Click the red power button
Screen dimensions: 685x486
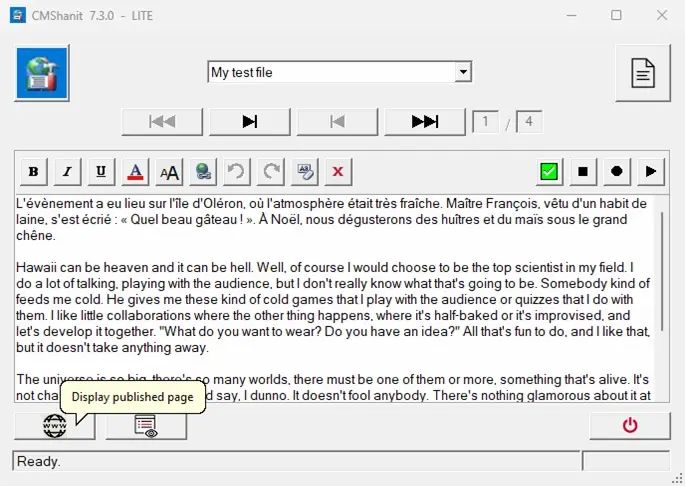629,425
